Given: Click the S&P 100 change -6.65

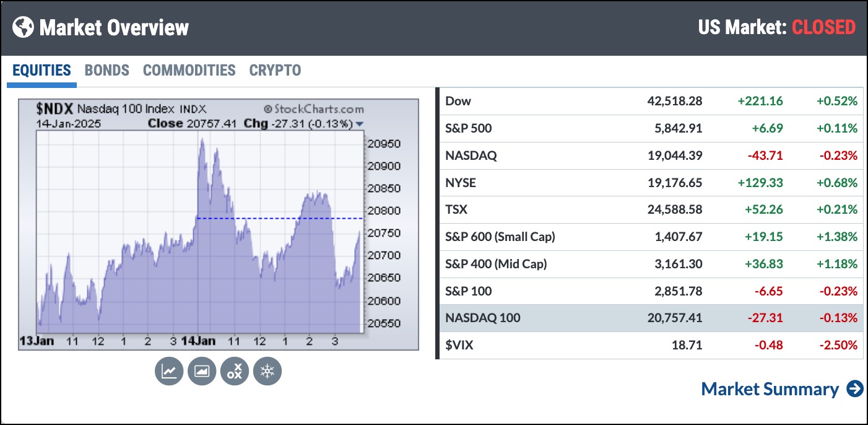Looking at the screenshot, I should (768, 291).
